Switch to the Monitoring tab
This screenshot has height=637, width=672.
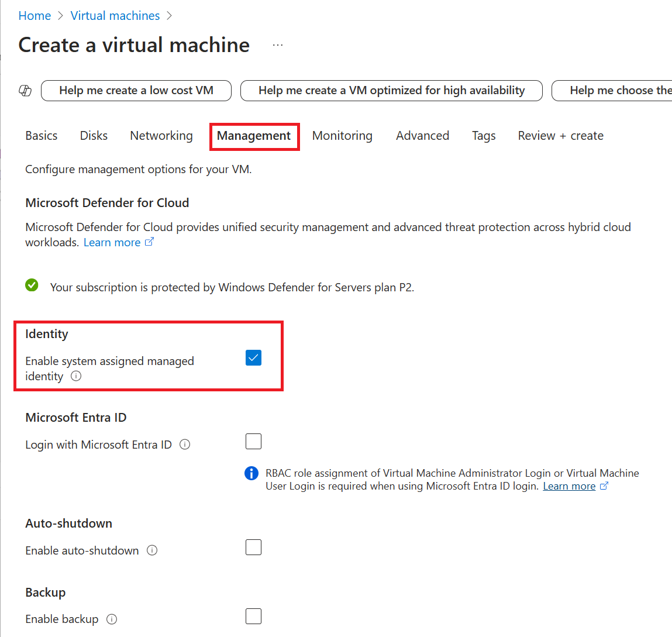[x=342, y=135]
